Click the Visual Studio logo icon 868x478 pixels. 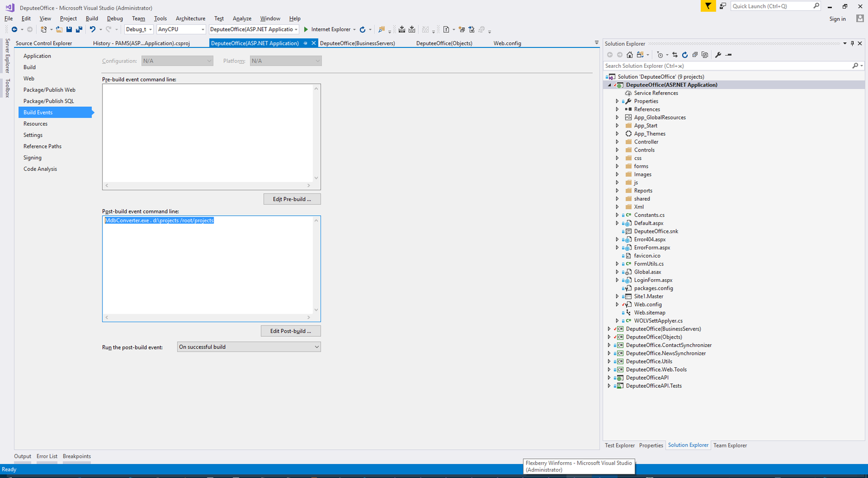tap(10, 7)
